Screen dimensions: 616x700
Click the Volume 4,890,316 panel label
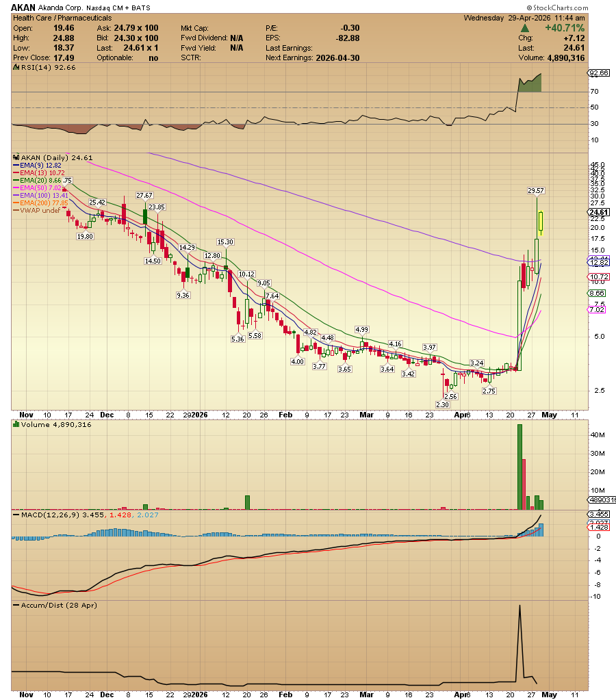click(56, 424)
